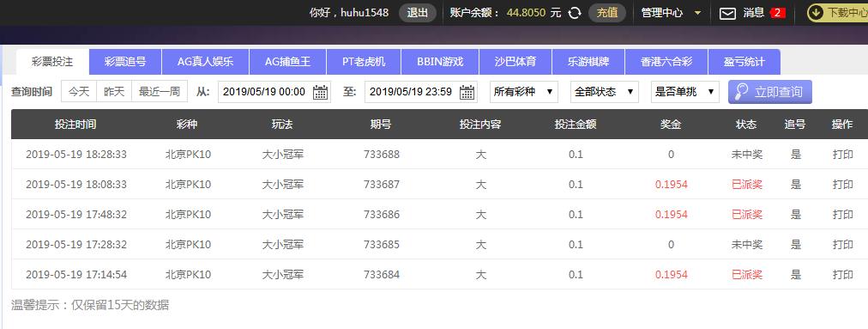Click 打印 for issue 733688
Viewport: 868px width, 329px height.
tap(842, 155)
